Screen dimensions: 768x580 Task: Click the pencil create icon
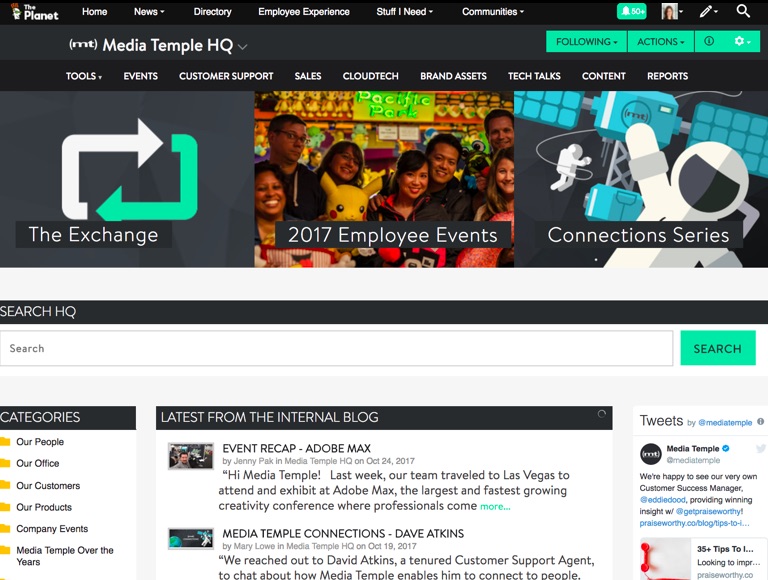tap(707, 12)
